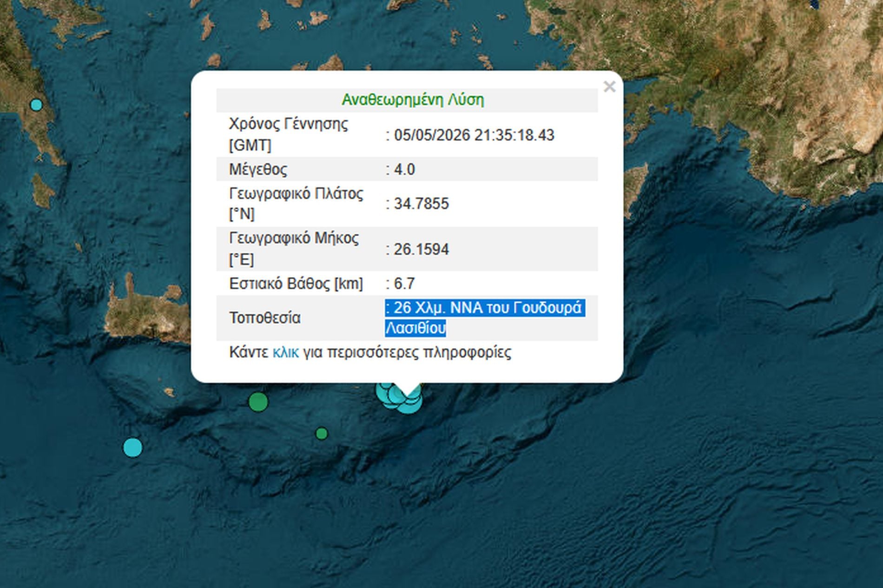Click the cyan earthquake marker southwest of Crete
The height and width of the screenshot is (588, 883).
point(133,448)
